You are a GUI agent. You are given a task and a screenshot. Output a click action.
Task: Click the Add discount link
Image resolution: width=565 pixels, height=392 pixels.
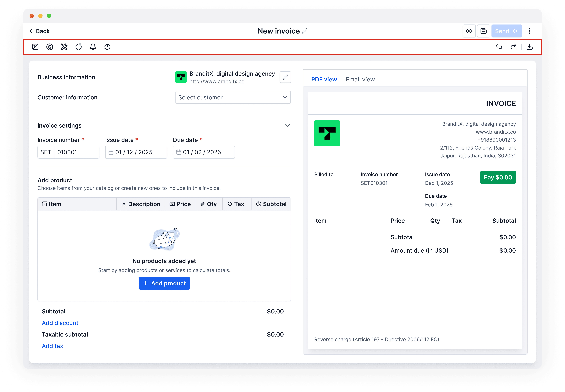(60, 323)
